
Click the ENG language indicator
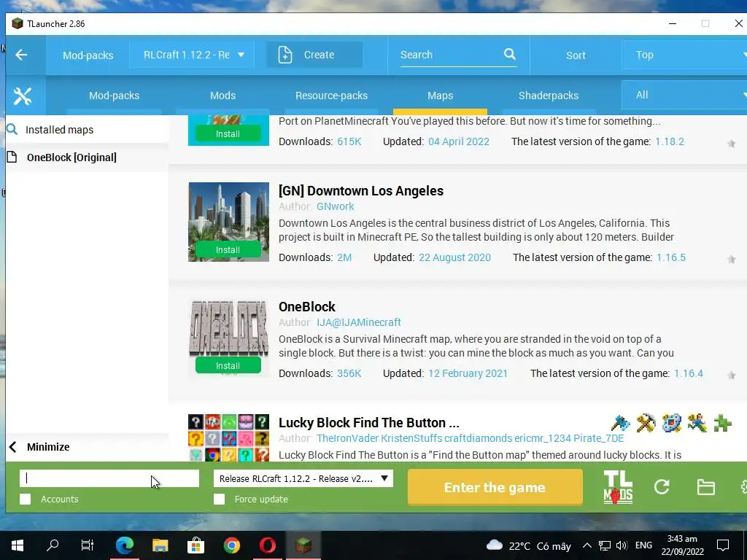pyautogui.click(x=643, y=545)
